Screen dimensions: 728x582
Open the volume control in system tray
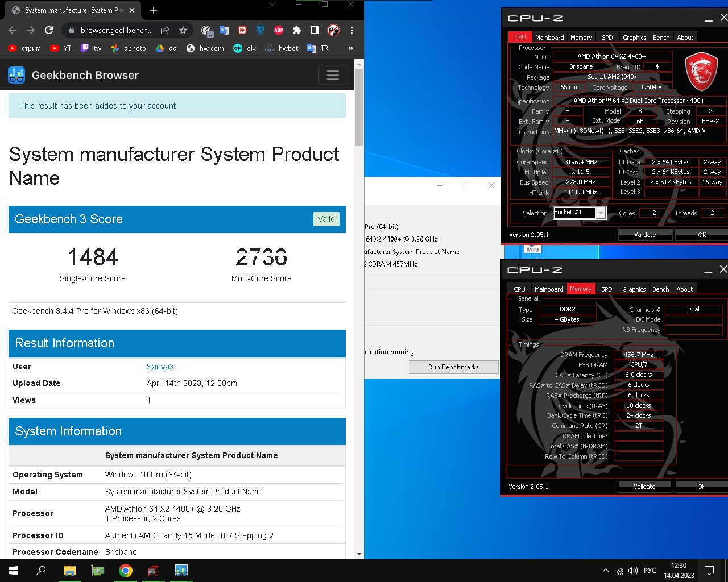633,571
